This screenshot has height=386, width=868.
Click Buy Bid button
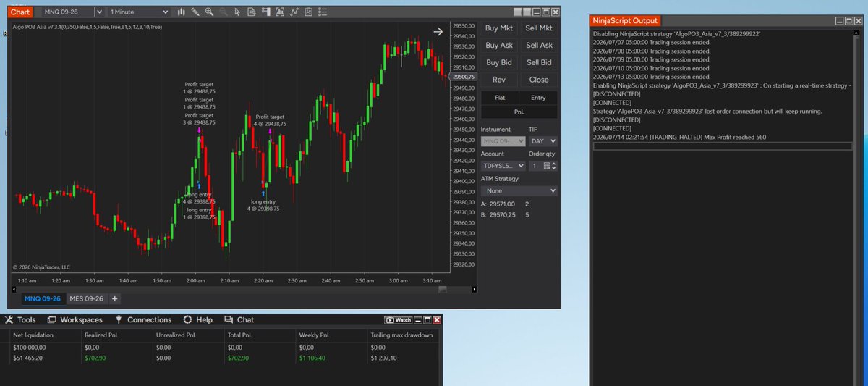click(x=499, y=63)
